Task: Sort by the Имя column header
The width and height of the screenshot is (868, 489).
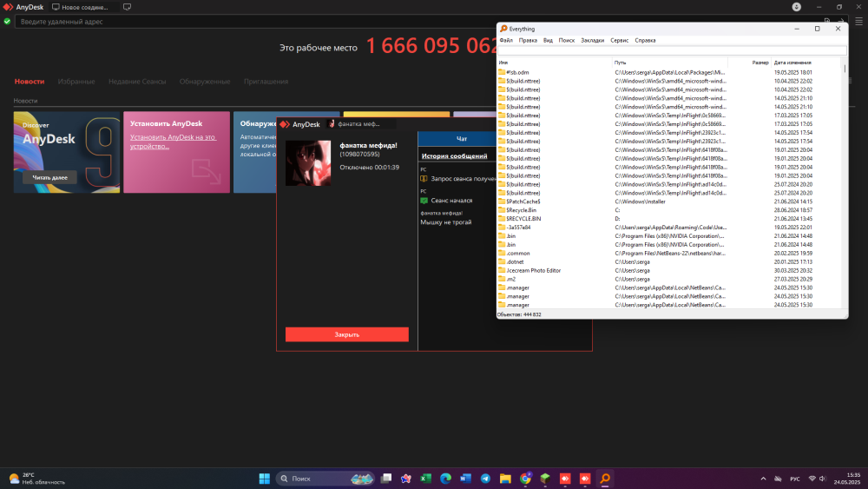Action: coord(554,63)
